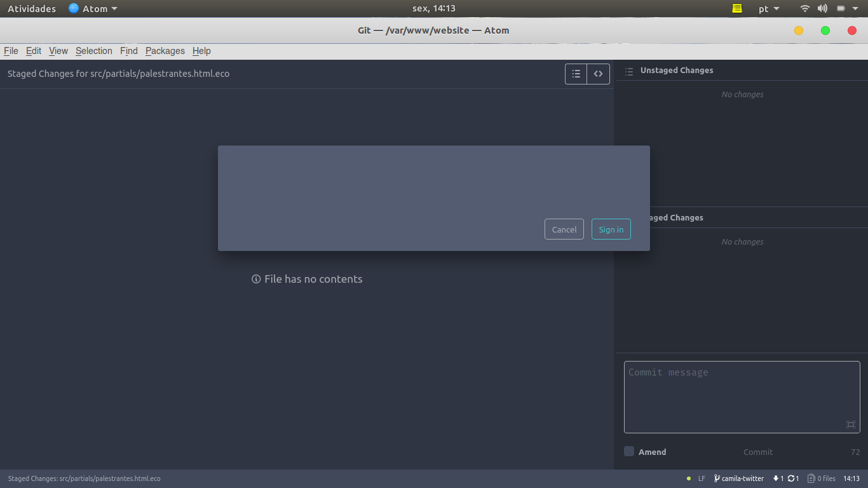Open the yellow notes indicator in system tray
Screen dimensions: 868x488
pyautogui.click(x=737, y=9)
